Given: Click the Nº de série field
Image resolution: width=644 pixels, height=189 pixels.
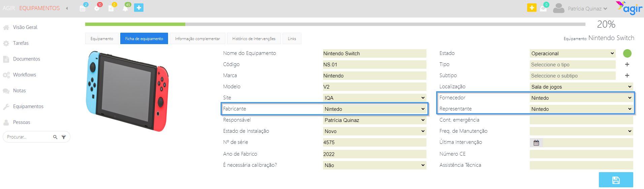Looking at the screenshot, I should point(375,142).
